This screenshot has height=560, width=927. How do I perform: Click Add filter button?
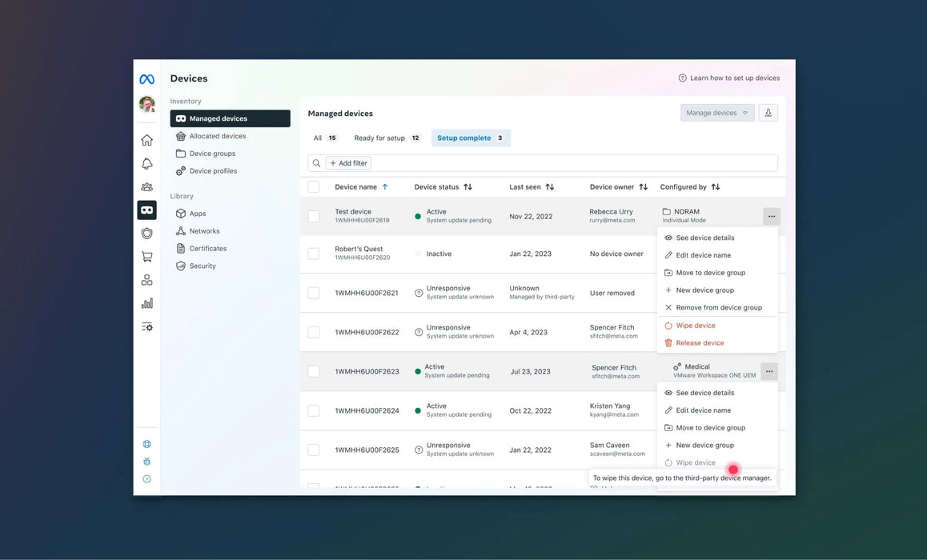coord(348,163)
